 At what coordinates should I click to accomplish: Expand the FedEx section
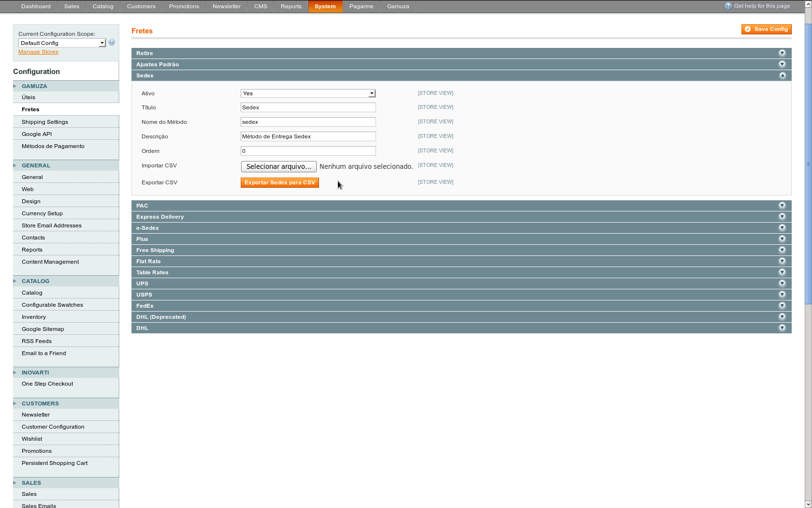click(x=461, y=306)
